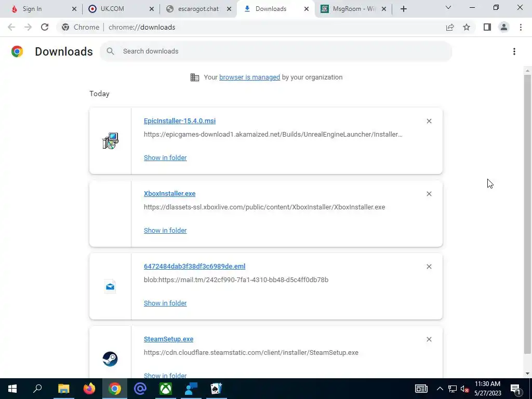Screen dimensions: 532x399
Task: Bookmark this tab with the star icon
Action: click(467, 27)
